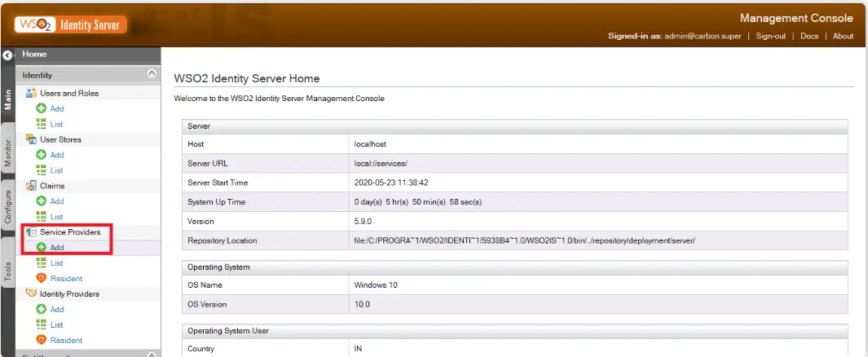Click the User Stores icon
868x357 pixels.
31,139
